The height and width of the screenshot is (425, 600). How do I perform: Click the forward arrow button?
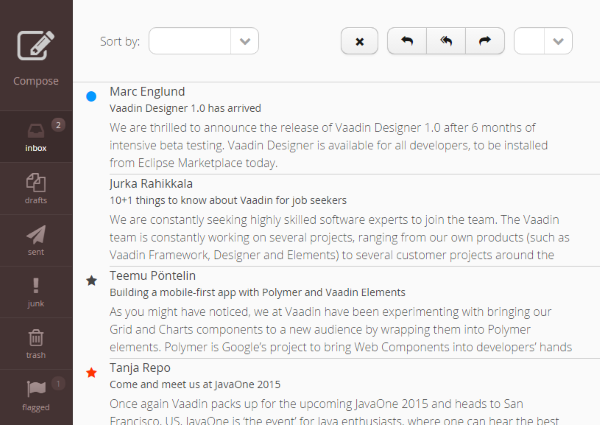485,41
